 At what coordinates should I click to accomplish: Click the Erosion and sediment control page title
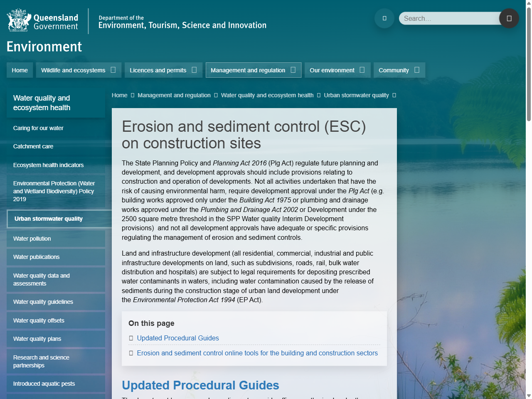[x=244, y=135]
